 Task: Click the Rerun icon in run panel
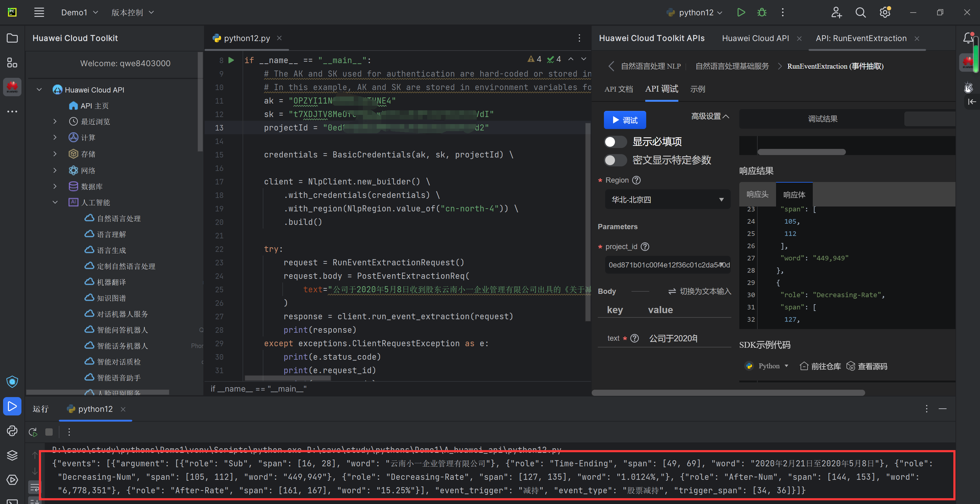click(x=33, y=432)
